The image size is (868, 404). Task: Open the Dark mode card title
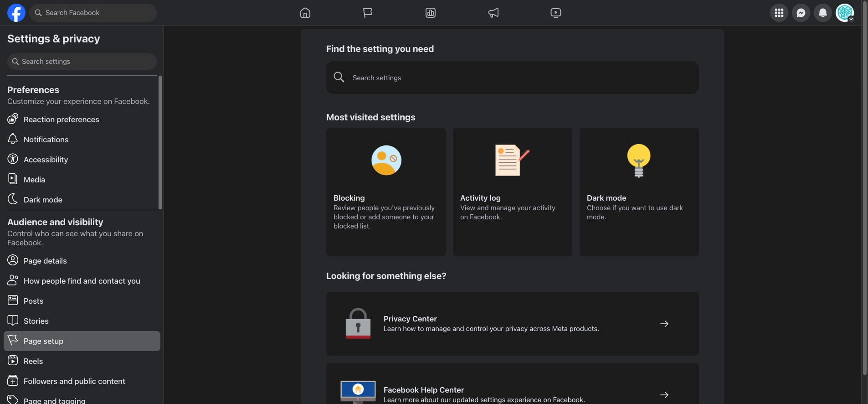(606, 198)
